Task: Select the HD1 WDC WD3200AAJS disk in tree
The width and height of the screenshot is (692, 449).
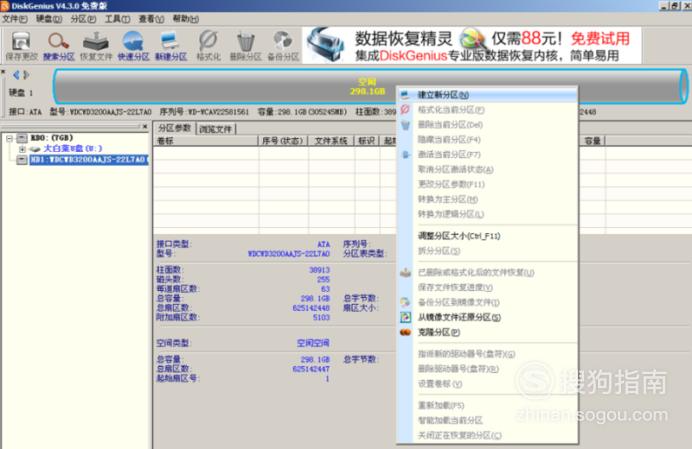Action: pos(89,159)
